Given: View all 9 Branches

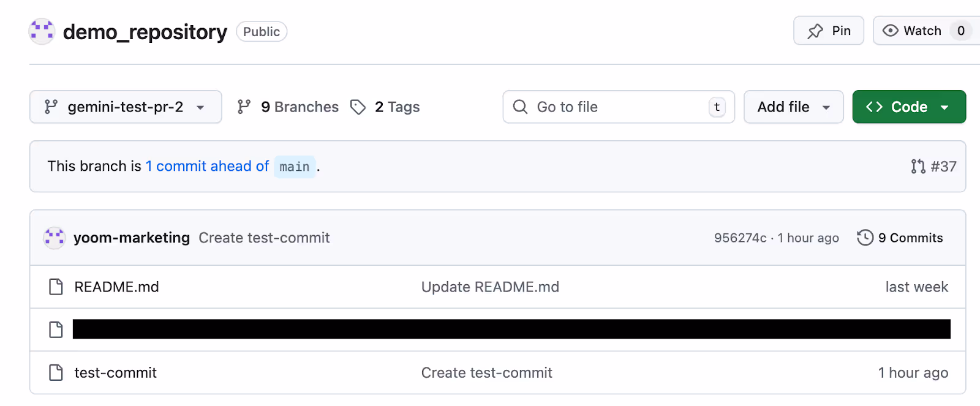Looking at the screenshot, I should [x=300, y=107].
